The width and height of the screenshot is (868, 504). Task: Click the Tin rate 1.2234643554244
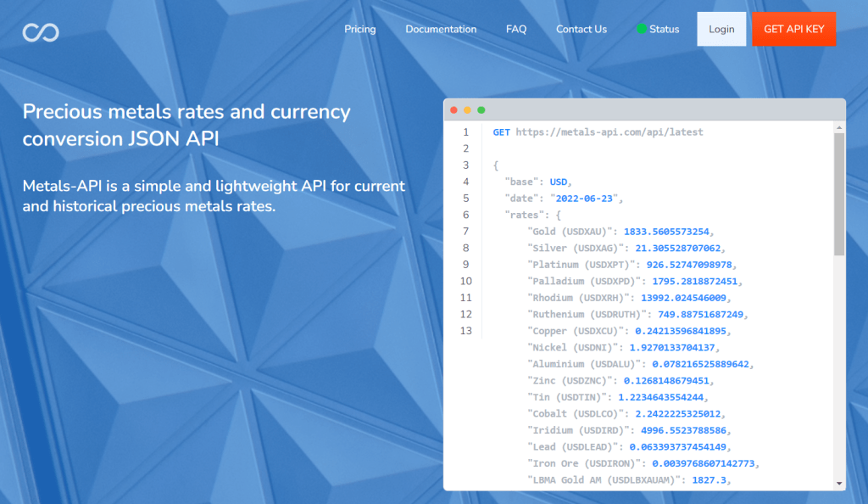661,397
